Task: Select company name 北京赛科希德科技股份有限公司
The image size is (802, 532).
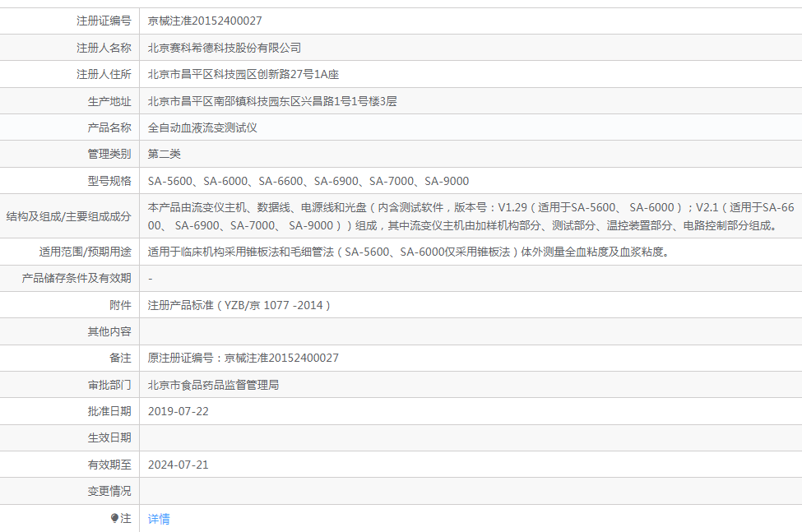Action: [x=225, y=48]
